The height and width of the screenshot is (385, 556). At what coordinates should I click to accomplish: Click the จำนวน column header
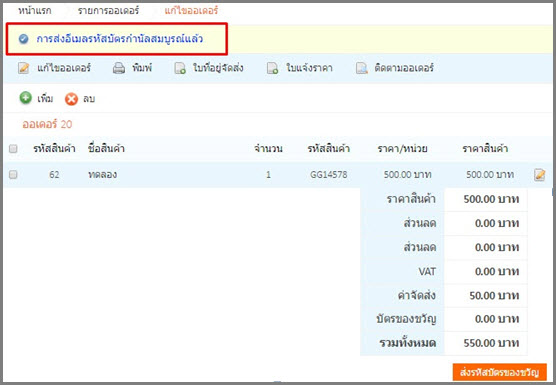[268, 149]
